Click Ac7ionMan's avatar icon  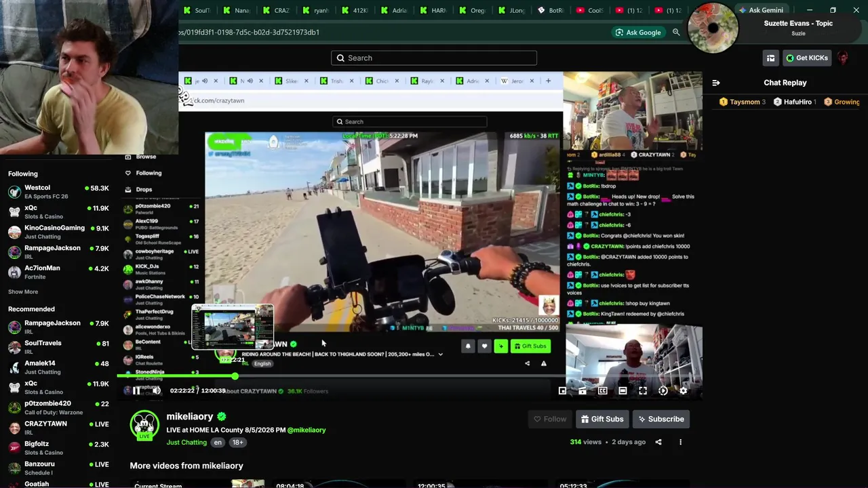pos(14,272)
